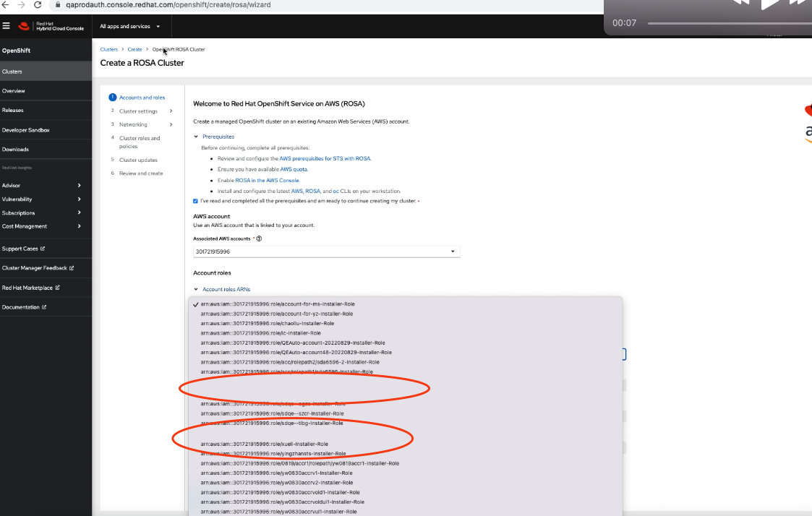Click the Documentation external link icon

[44, 307]
